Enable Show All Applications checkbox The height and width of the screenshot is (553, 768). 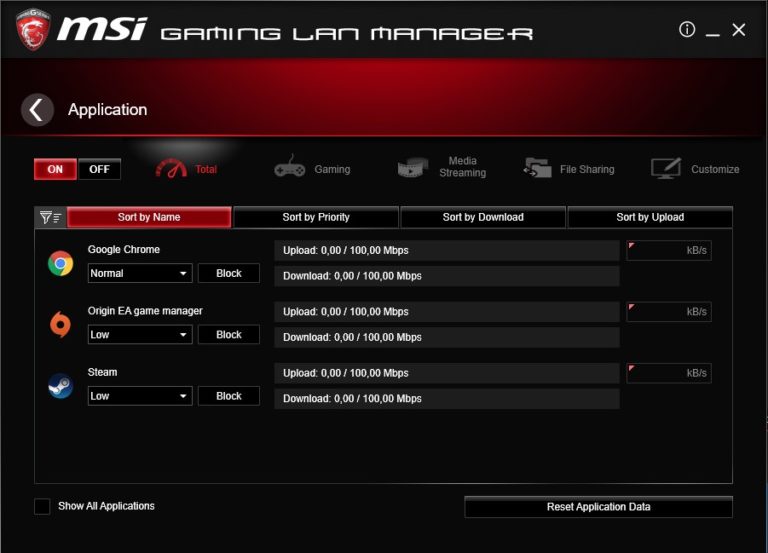[x=42, y=506]
